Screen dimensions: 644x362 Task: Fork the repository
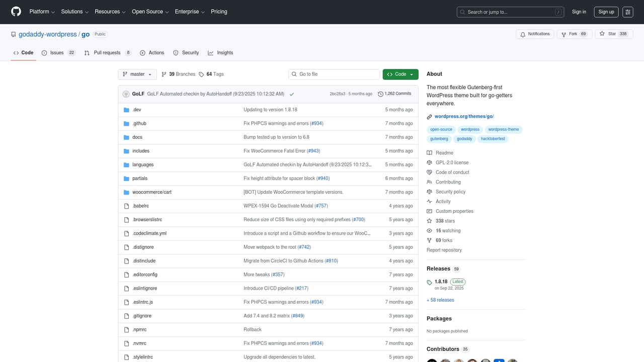(574, 34)
